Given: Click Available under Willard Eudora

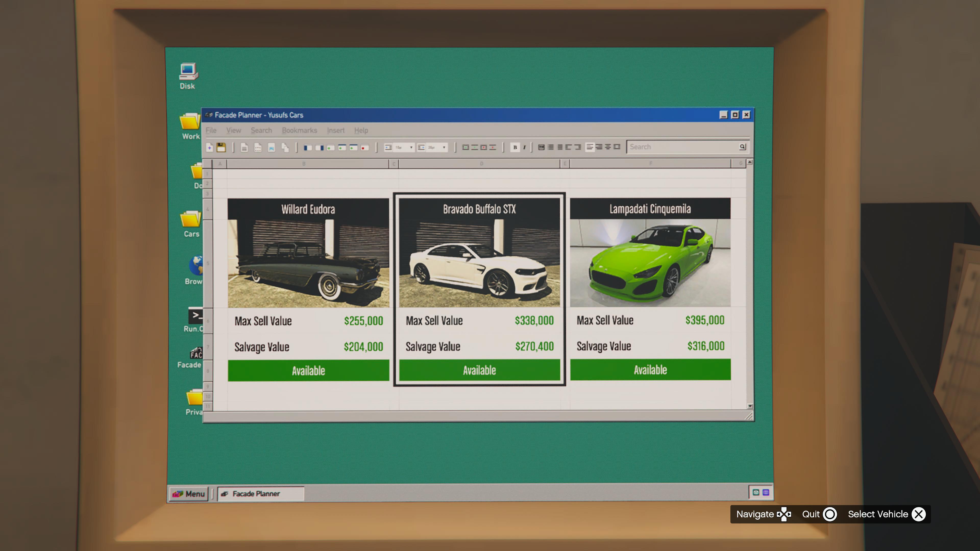Looking at the screenshot, I should [x=308, y=371].
